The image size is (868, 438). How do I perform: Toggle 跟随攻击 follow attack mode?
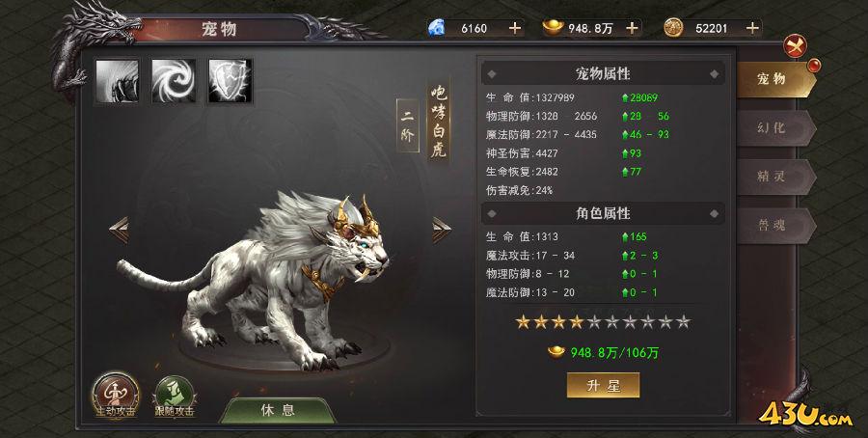point(175,397)
